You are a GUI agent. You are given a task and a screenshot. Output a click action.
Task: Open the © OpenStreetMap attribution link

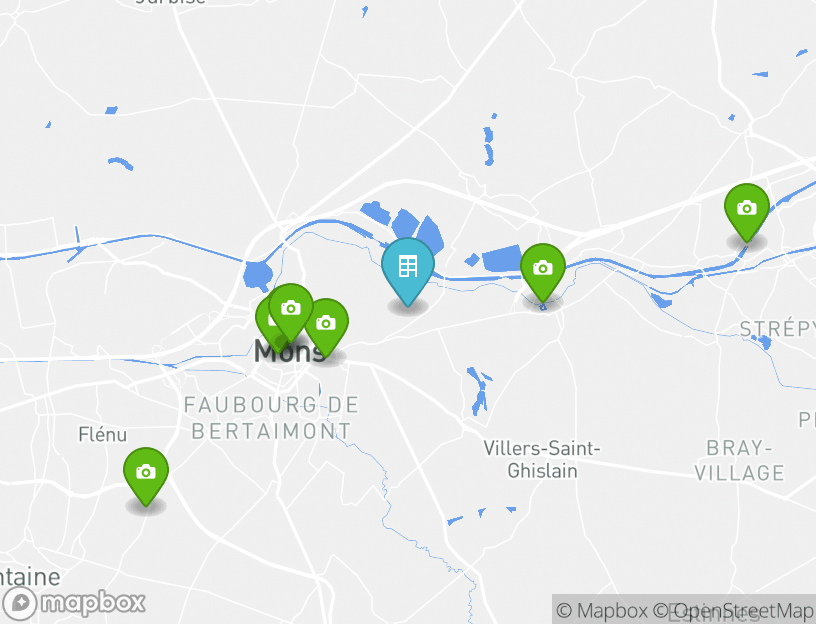pos(733,610)
